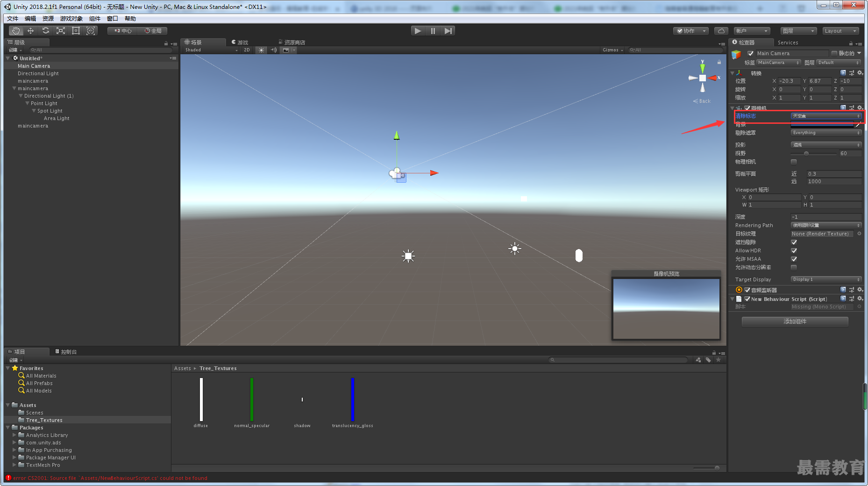Toggle New Behaviour Script enabled checkbox
This screenshot has height=486, width=868.
pyautogui.click(x=747, y=299)
